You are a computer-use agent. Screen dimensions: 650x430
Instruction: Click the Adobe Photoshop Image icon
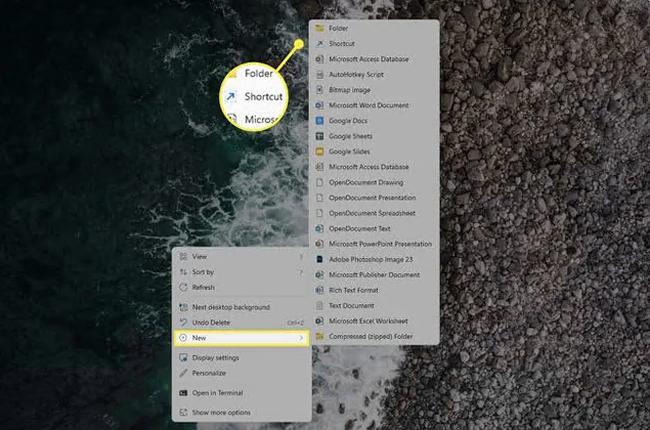tap(319, 259)
